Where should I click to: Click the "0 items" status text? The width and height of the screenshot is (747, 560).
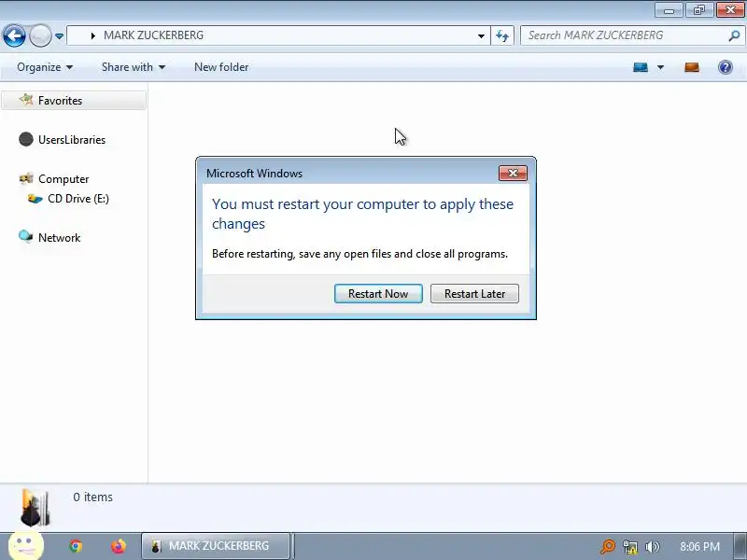tap(92, 497)
